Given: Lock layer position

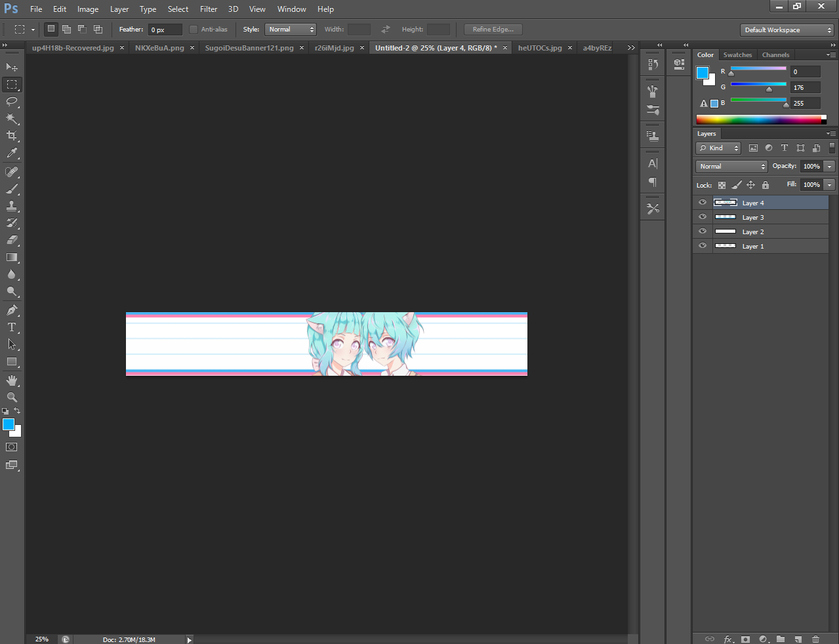Looking at the screenshot, I should pos(750,185).
